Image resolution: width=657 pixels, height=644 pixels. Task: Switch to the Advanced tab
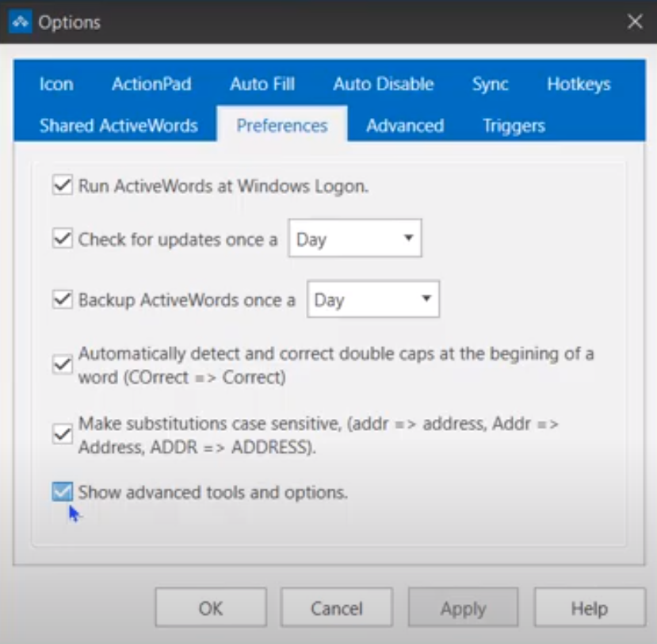coord(405,126)
